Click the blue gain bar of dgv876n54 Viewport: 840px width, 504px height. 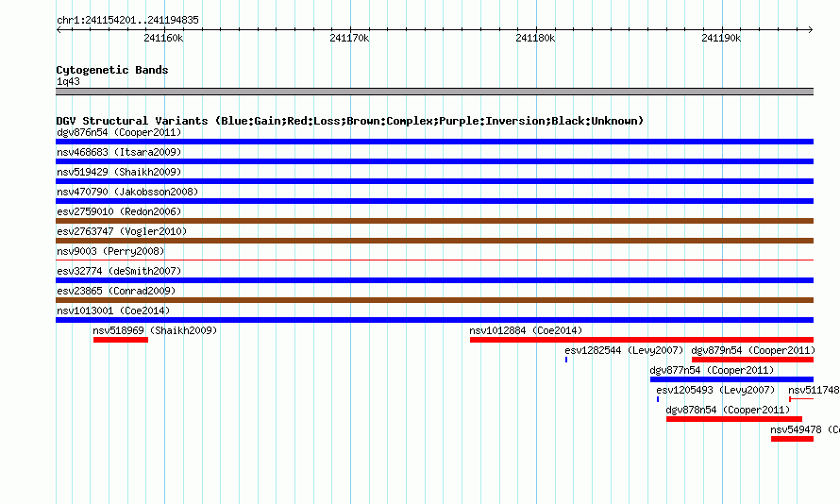[x=434, y=142]
